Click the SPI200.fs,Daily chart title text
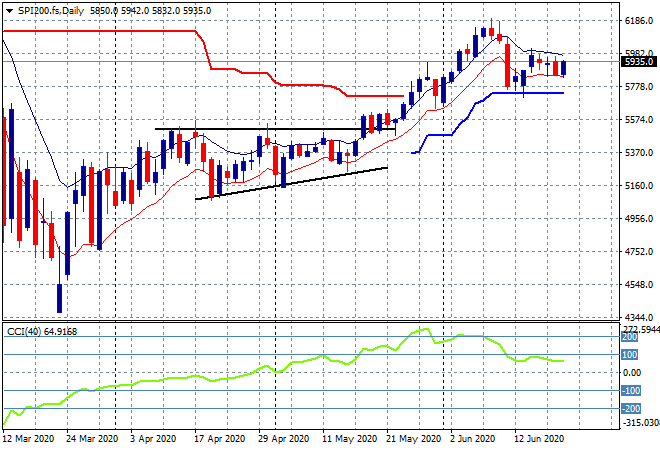This screenshot has width=660, height=450. pyautogui.click(x=51, y=11)
